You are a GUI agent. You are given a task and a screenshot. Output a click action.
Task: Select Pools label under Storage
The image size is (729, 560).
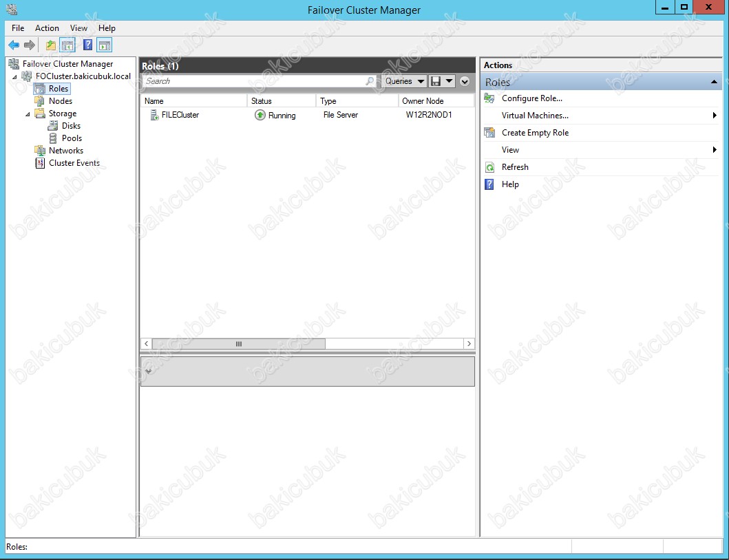[72, 138]
